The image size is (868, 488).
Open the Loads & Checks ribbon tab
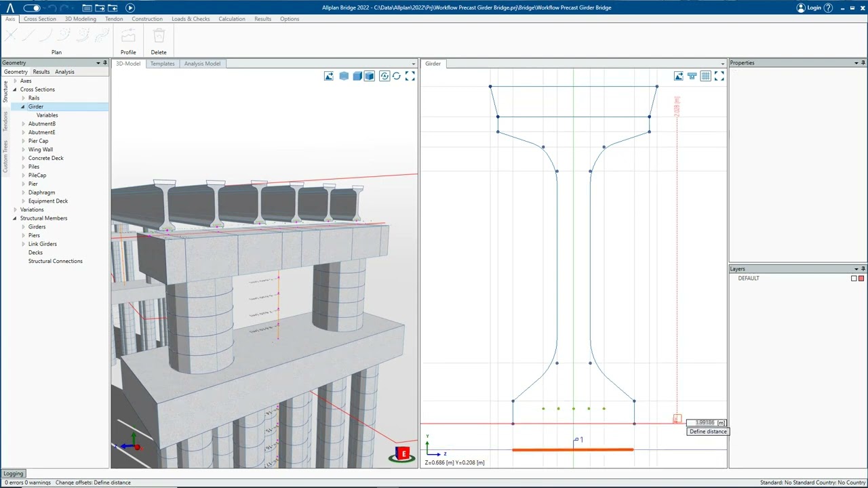[x=191, y=19]
